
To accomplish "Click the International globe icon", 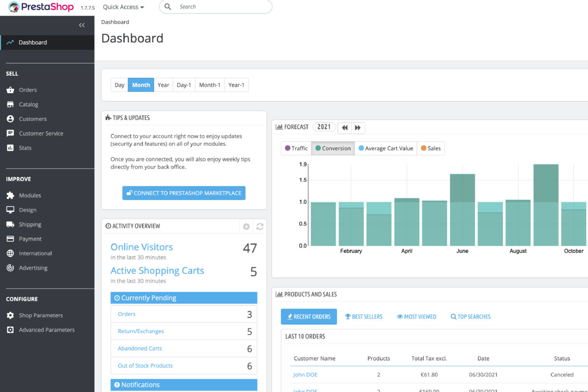I will coord(10,253).
